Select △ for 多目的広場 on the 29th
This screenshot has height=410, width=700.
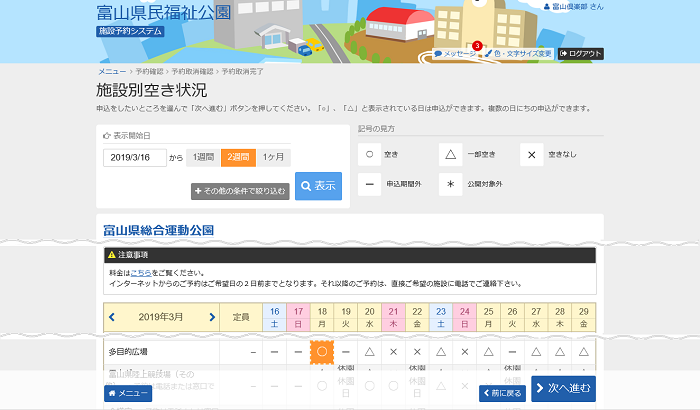click(583, 352)
